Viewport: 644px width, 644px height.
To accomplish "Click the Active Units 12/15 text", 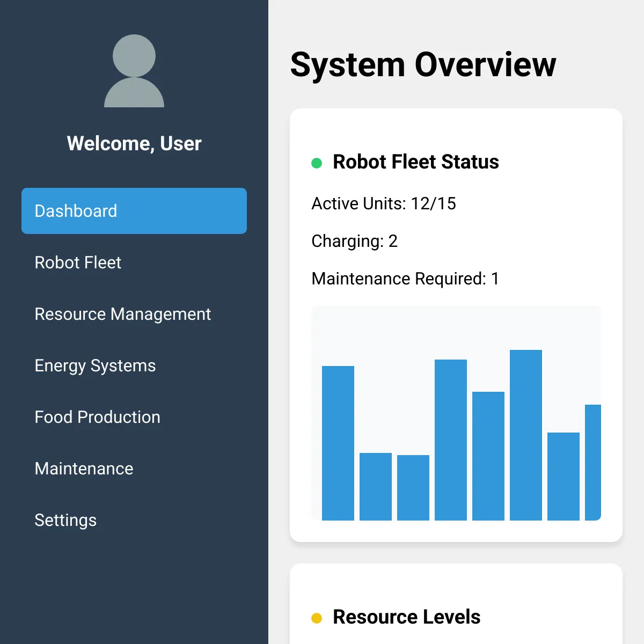I will (x=383, y=203).
